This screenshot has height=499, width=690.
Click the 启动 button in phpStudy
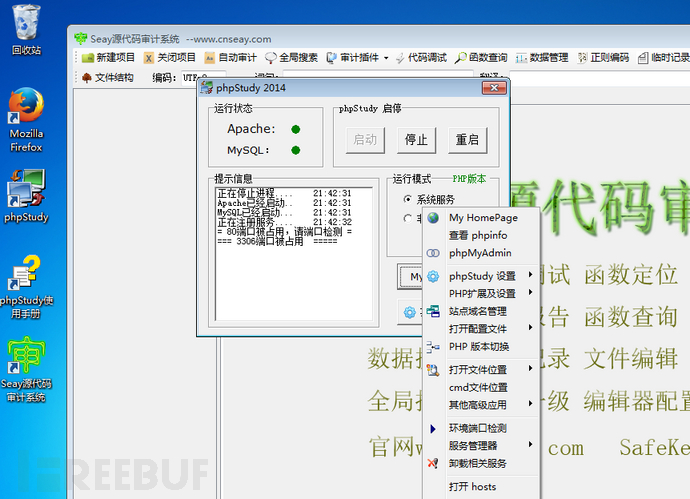[365, 140]
